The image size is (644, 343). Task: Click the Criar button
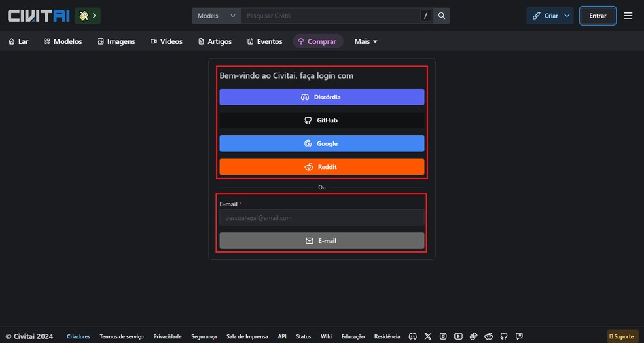[545, 16]
